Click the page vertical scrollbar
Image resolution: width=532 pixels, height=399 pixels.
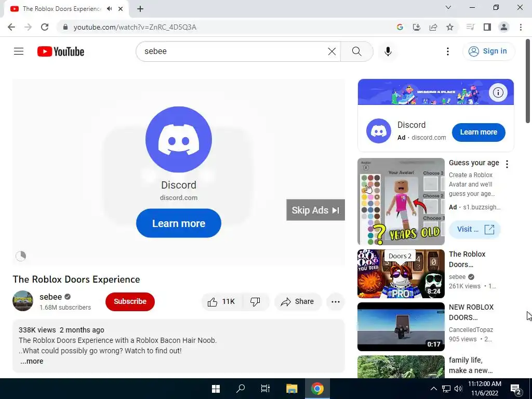coord(528,81)
